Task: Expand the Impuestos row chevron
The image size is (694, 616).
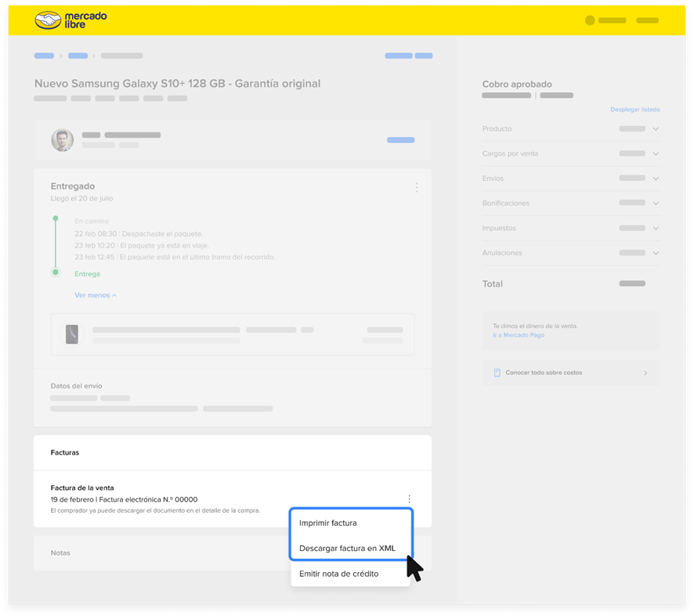Action: (x=656, y=229)
